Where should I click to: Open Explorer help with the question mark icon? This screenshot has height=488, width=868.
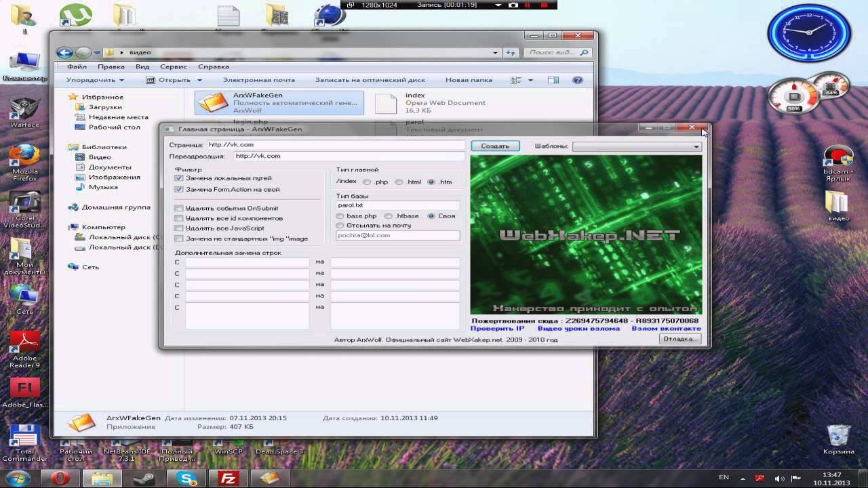(578, 80)
